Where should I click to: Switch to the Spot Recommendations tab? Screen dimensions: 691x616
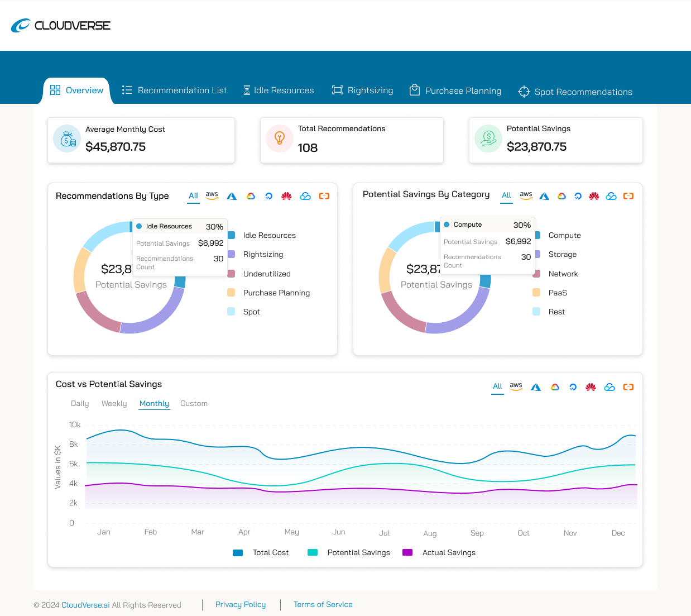pos(575,92)
